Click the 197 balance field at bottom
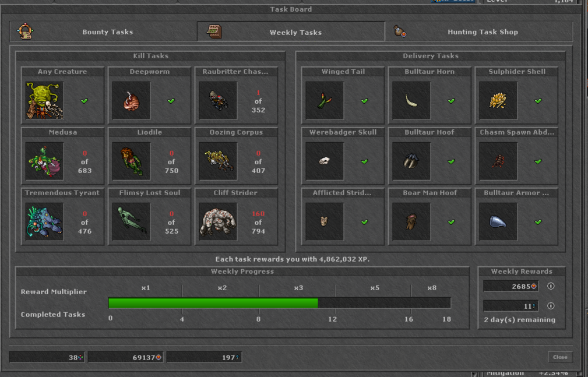Screen dimensions: 588x377 coord(205,357)
